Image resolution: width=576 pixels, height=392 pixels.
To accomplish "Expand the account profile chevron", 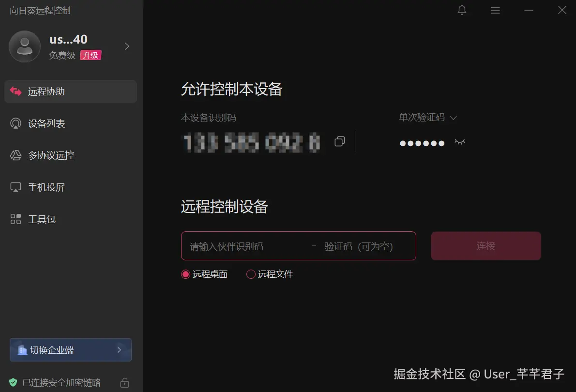I will 127,46.
